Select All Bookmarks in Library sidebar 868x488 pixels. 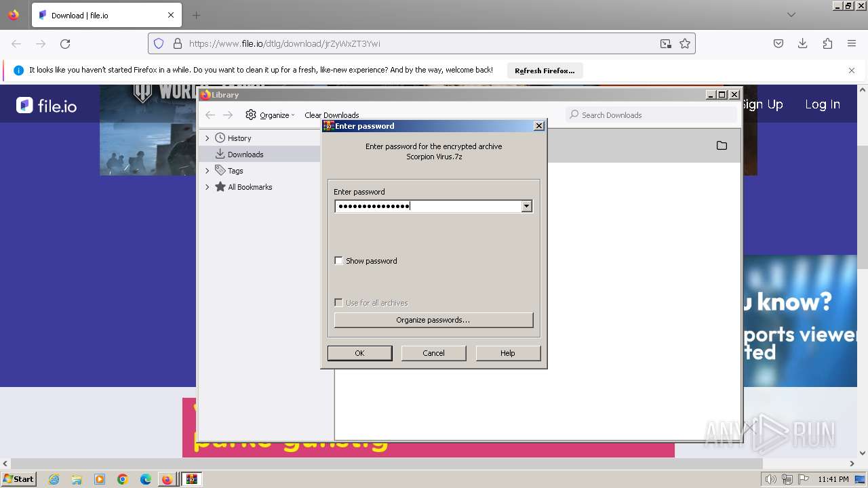click(250, 187)
